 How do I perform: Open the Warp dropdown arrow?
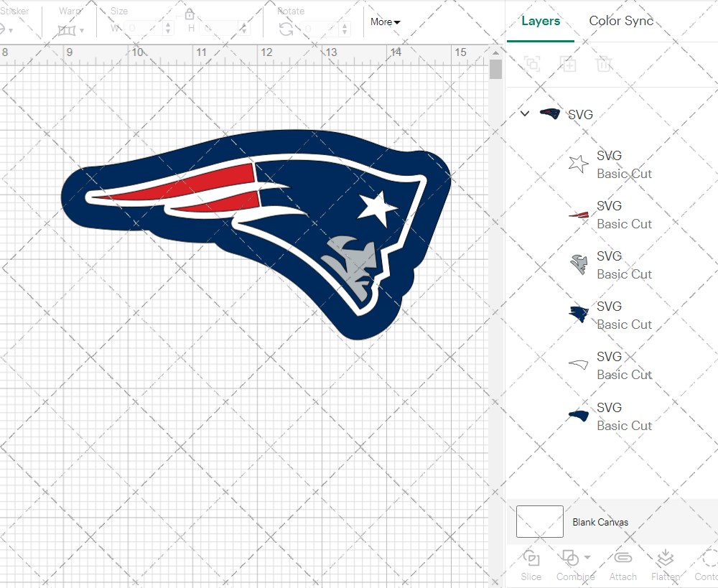(x=82, y=30)
